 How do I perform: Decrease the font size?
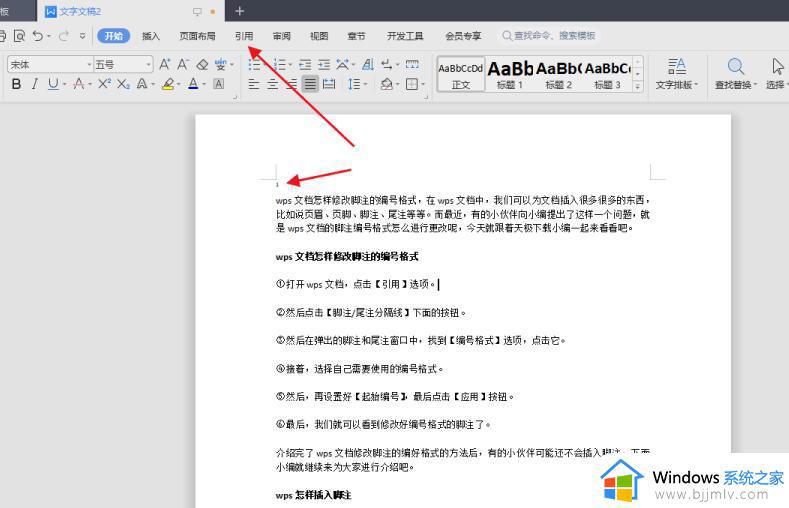tap(183, 64)
